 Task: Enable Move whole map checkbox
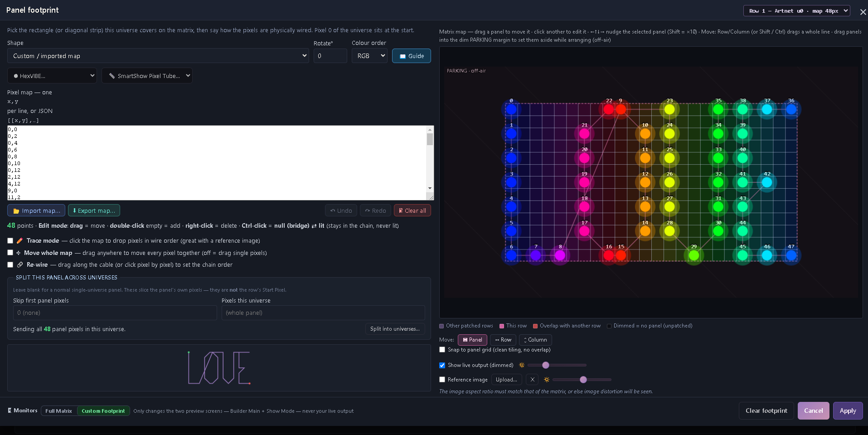(10, 253)
